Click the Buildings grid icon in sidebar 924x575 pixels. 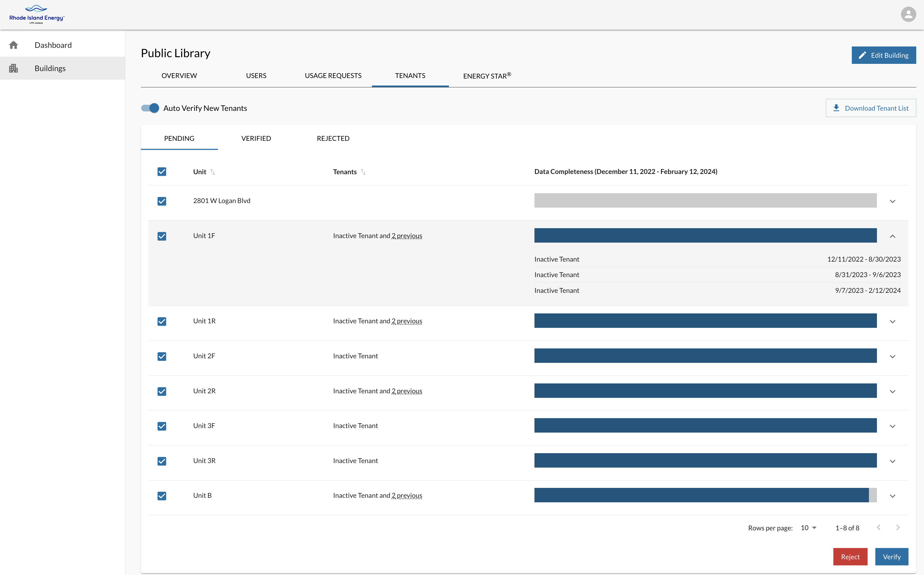tap(14, 68)
